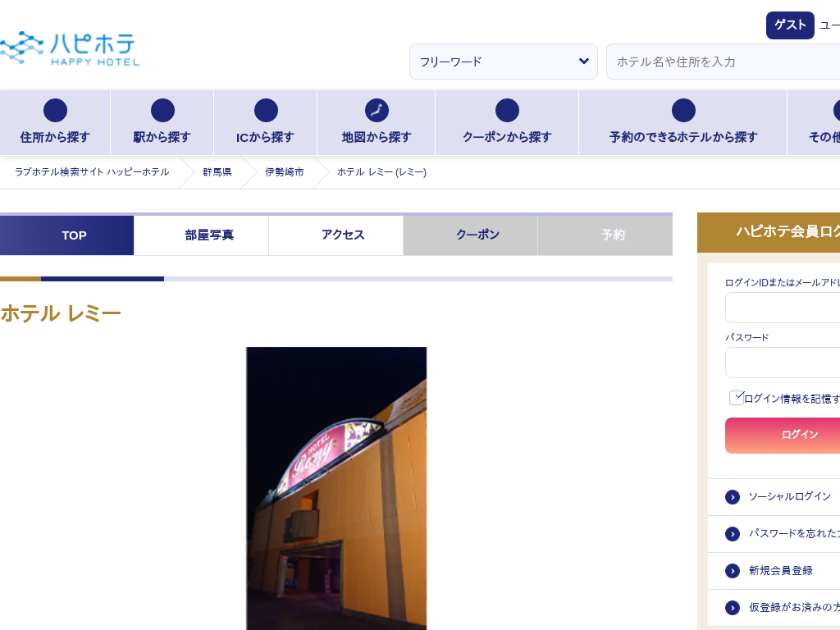Open 住所から探す search menu
This screenshot has height=630, width=840.
tap(55, 123)
